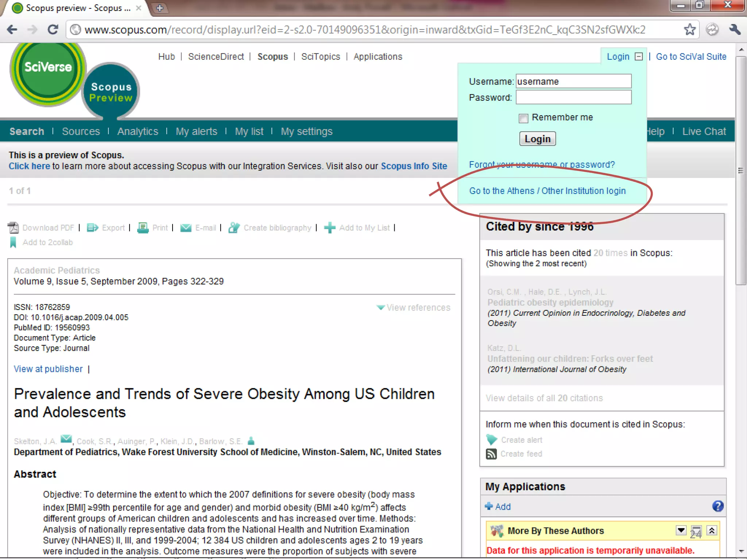
Task: Open My list tab
Action: (249, 131)
